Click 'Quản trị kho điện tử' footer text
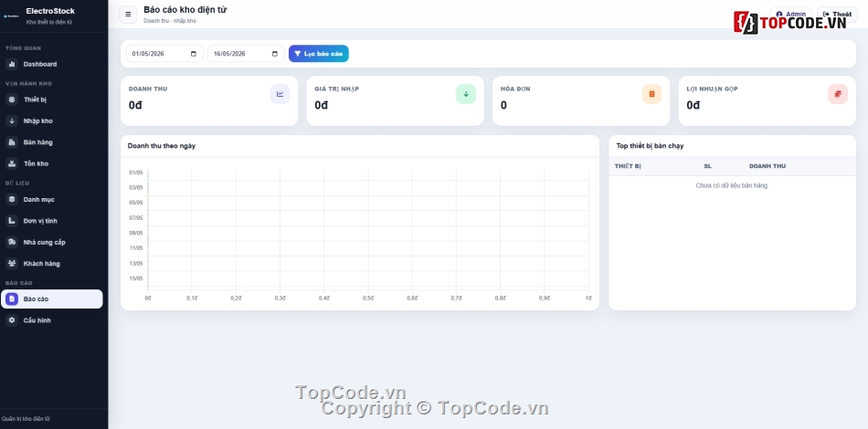The width and height of the screenshot is (868, 429). [26, 419]
